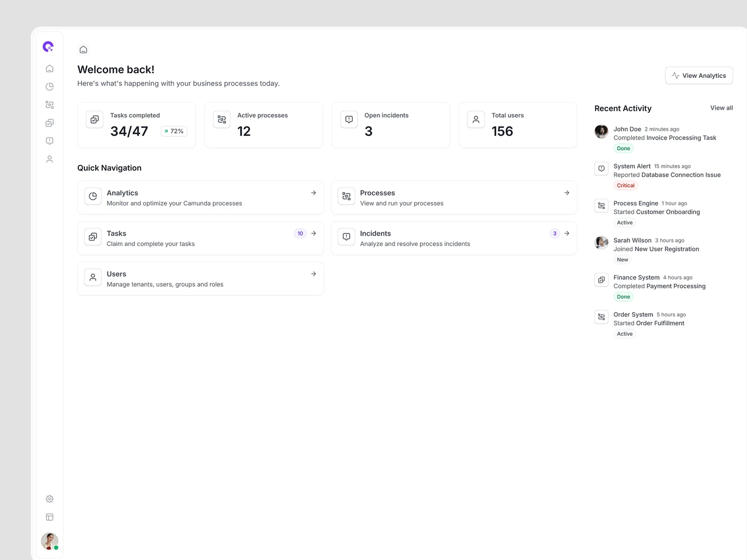This screenshot has width=747, height=560.
Task: Open the Analytics quick navigation card
Action: tap(200, 198)
